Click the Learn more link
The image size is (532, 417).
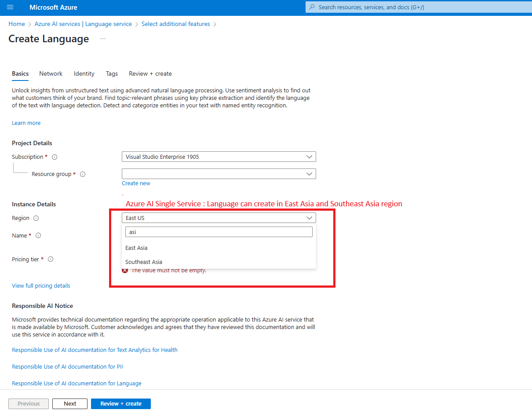[26, 123]
